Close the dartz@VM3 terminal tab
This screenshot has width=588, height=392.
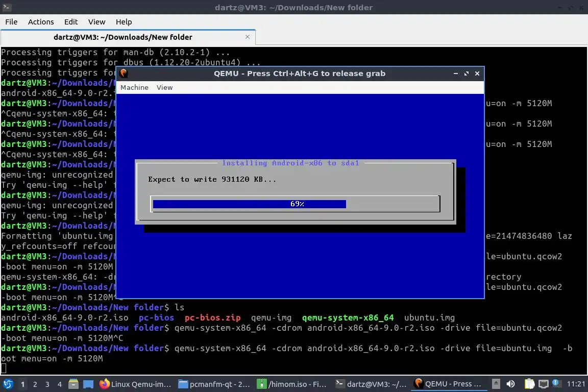[248, 37]
